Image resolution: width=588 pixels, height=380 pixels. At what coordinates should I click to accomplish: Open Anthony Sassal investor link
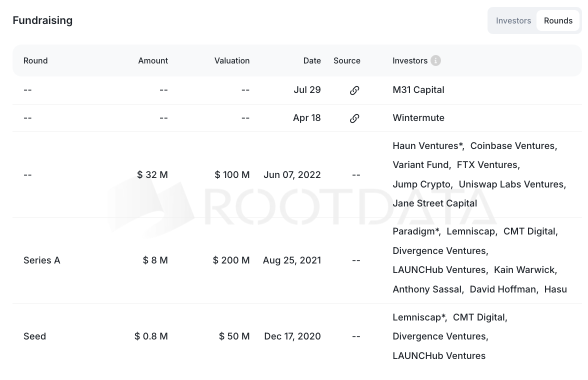tap(427, 289)
